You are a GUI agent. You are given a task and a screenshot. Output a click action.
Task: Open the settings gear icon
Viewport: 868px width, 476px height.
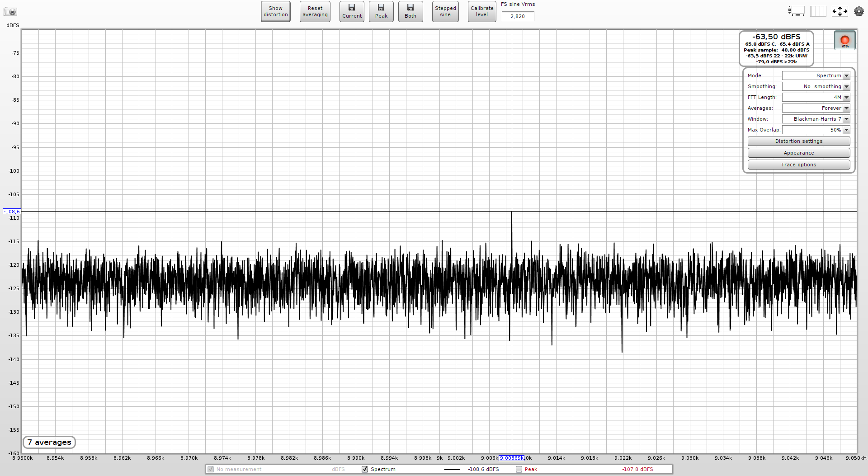859,11
